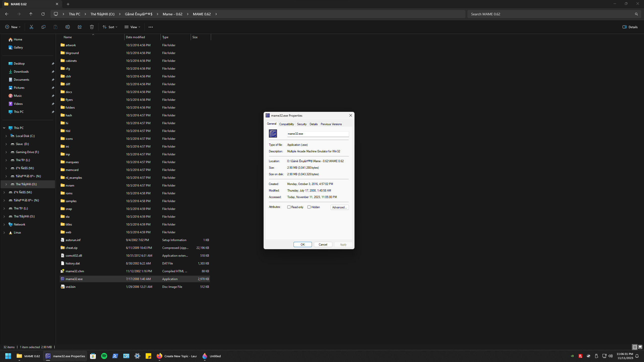
Task: Select the mame32.exe file icon row
Action: click(x=135, y=279)
